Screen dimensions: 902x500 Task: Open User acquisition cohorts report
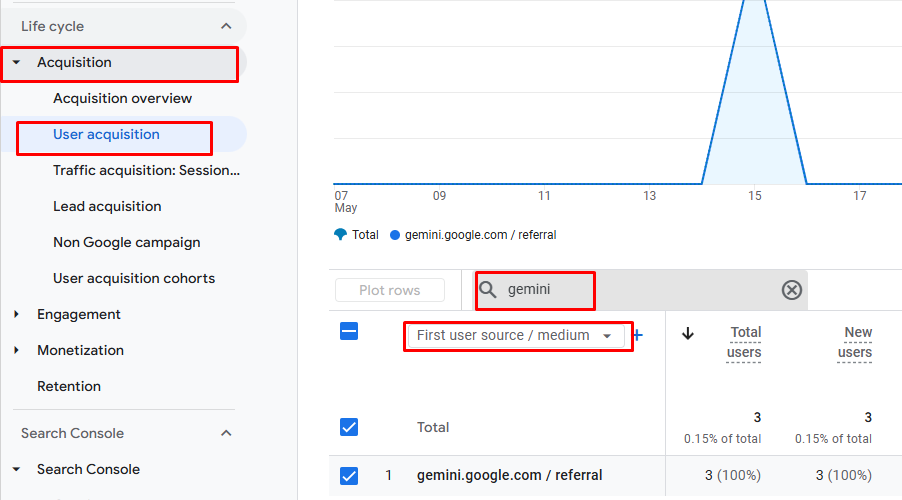pyautogui.click(x=134, y=278)
